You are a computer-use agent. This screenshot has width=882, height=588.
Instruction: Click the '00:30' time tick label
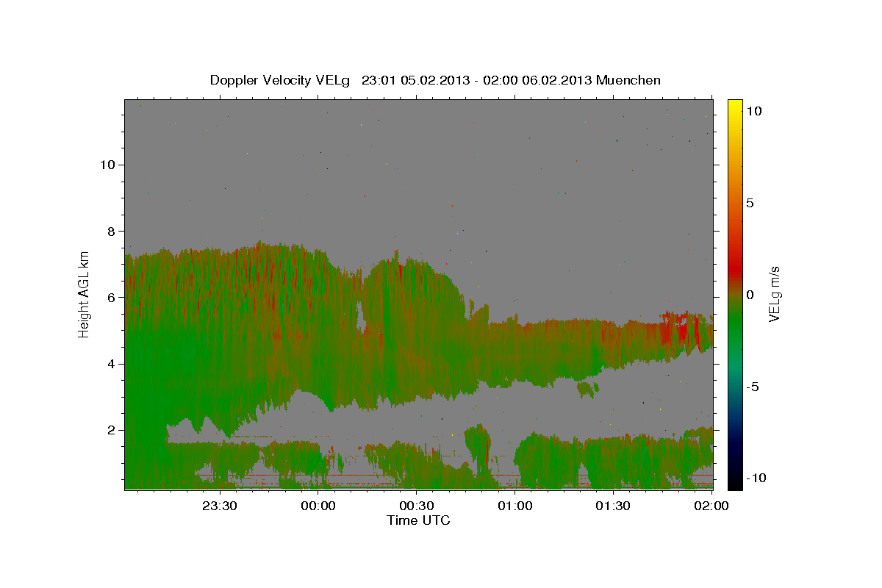pos(416,506)
